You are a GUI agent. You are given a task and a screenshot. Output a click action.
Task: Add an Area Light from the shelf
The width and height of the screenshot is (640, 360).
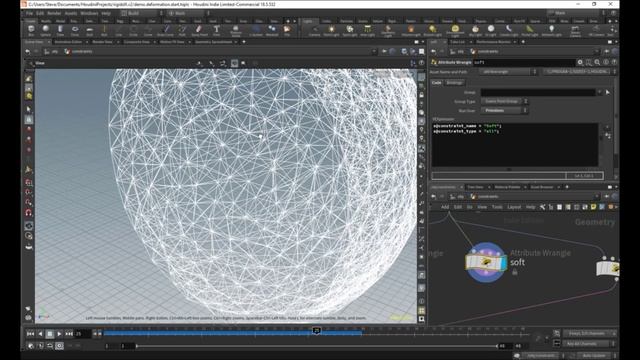point(367,30)
